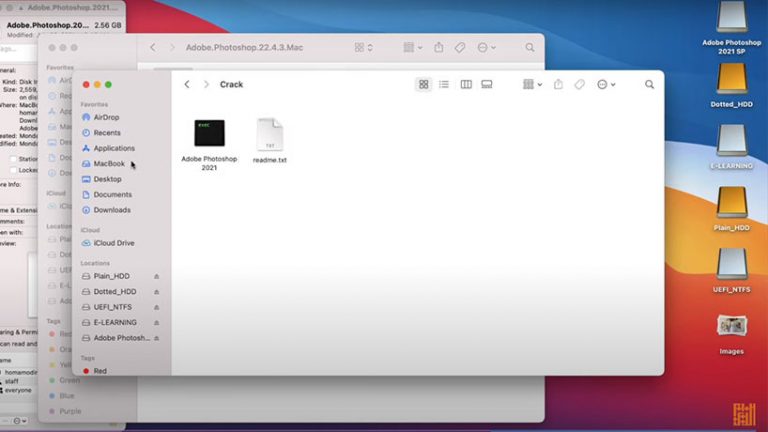Select E-LEARNING in sidebar Locations
768x432 pixels.
(115, 322)
